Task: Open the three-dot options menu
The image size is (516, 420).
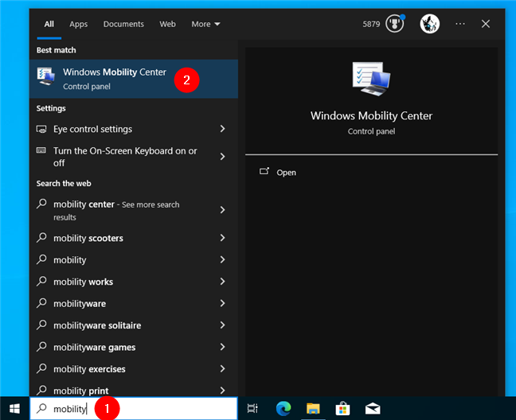Action: [x=459, y=24]
